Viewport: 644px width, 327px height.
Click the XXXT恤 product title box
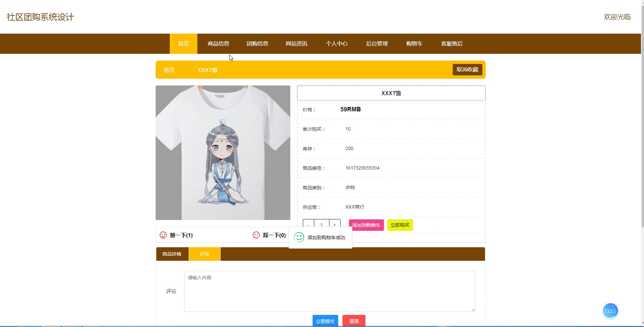tap(391, 93)
